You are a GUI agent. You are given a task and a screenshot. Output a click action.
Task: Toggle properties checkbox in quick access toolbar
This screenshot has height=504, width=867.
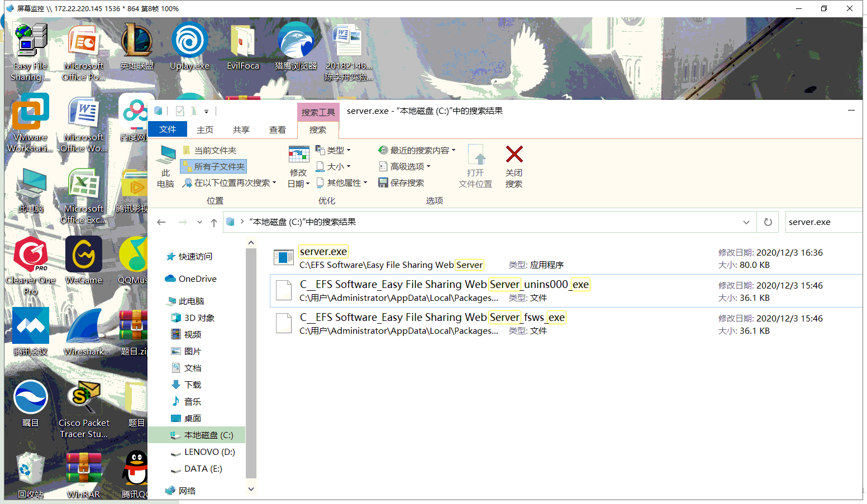[x=180, y=111]
